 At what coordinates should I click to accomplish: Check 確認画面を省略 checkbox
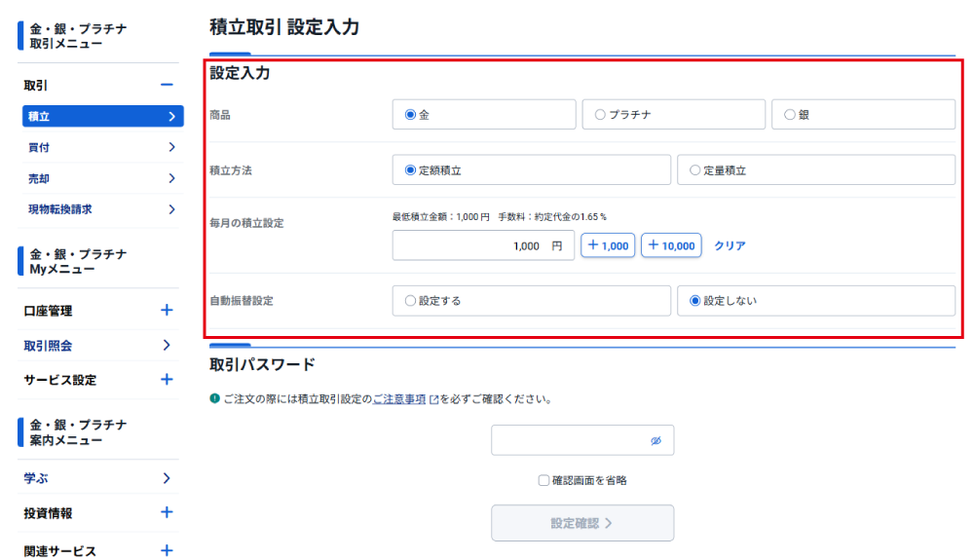(543, 480)
